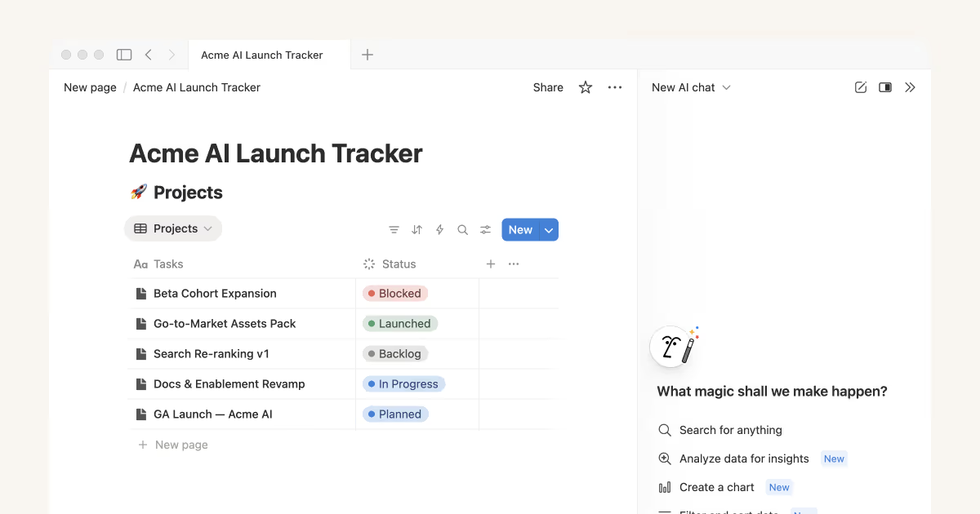Open the filter options in the Projects view
Image resolution: width=980 pixels, height=514 pixels.
point(394,229)
